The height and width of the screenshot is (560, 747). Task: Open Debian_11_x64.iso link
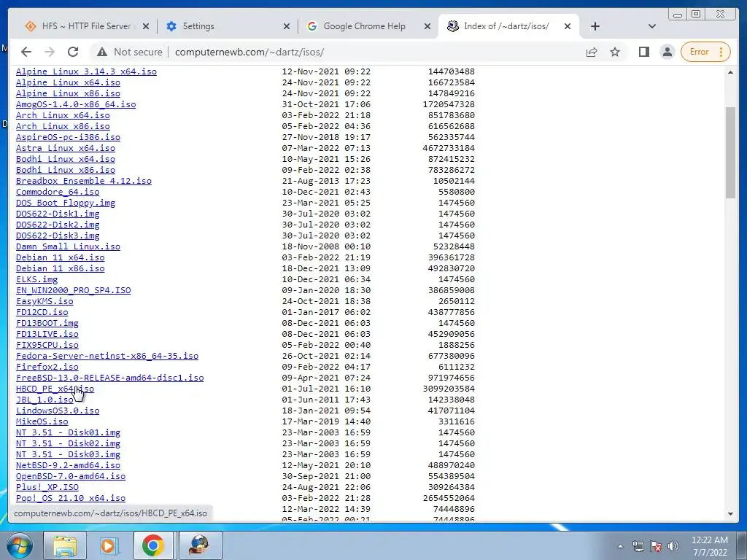[60, 257]
